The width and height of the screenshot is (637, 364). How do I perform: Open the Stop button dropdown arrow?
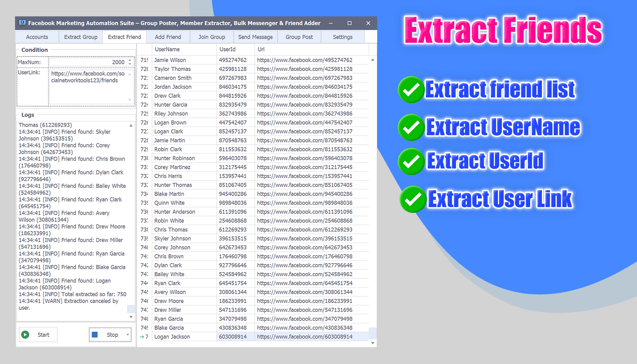127,335
